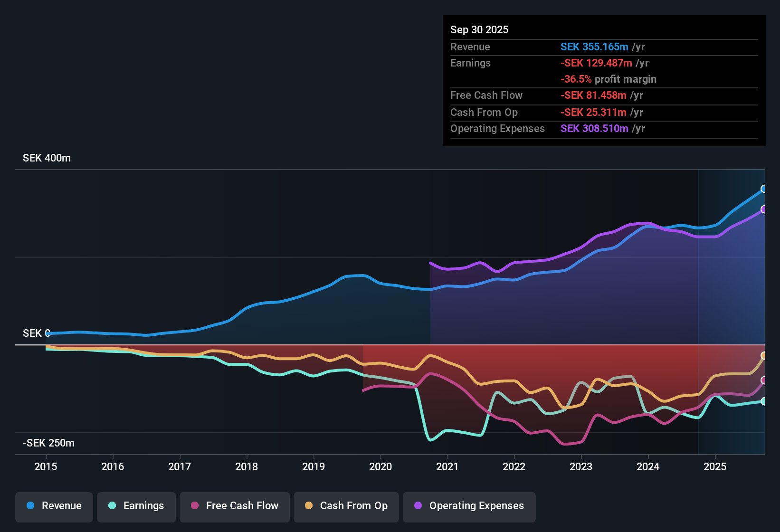This screenshot has height=532, width=780.
Task: Click the SEK 400m y-axis label
Action: click(47, 158)
